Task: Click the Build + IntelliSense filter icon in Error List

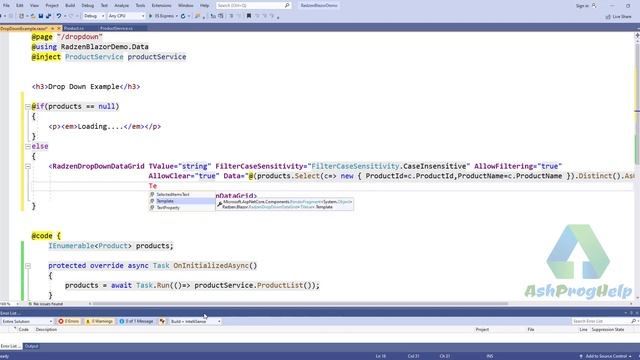Action: (x=162, y=321)
